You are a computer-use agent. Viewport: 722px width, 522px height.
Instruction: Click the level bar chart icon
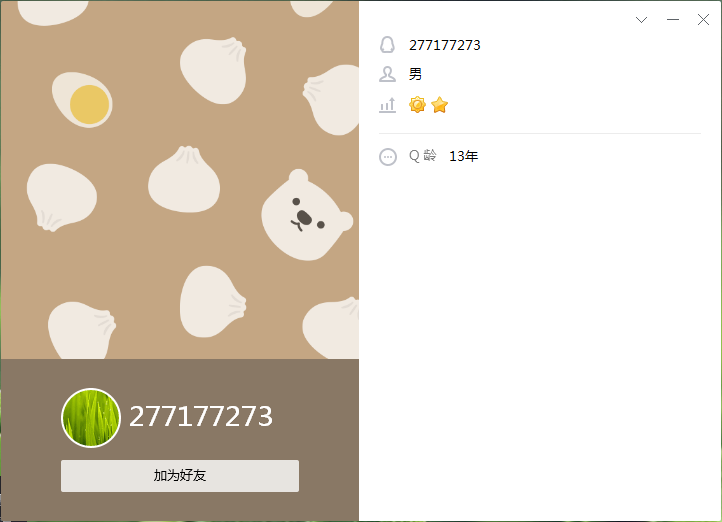coord(387,105)
